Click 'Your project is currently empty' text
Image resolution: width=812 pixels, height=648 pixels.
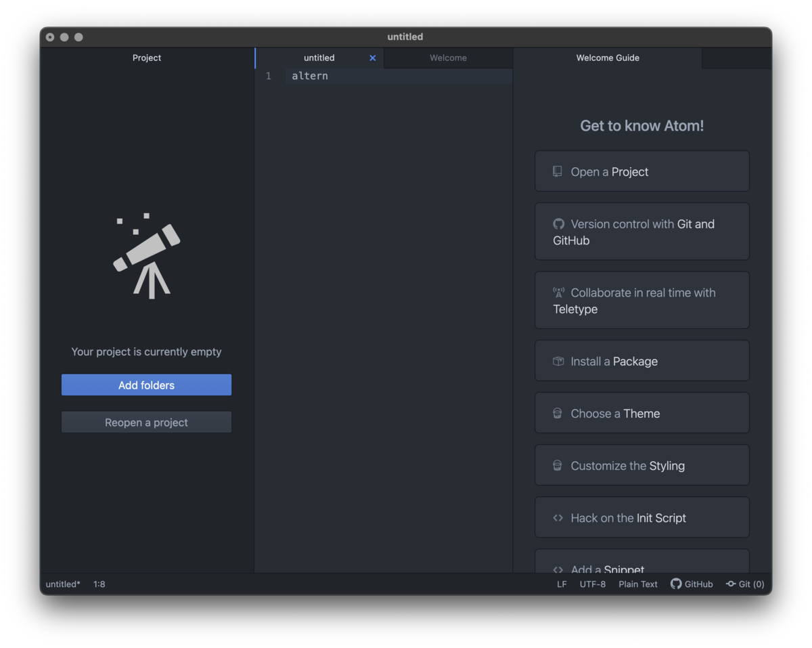coord(147,352)
